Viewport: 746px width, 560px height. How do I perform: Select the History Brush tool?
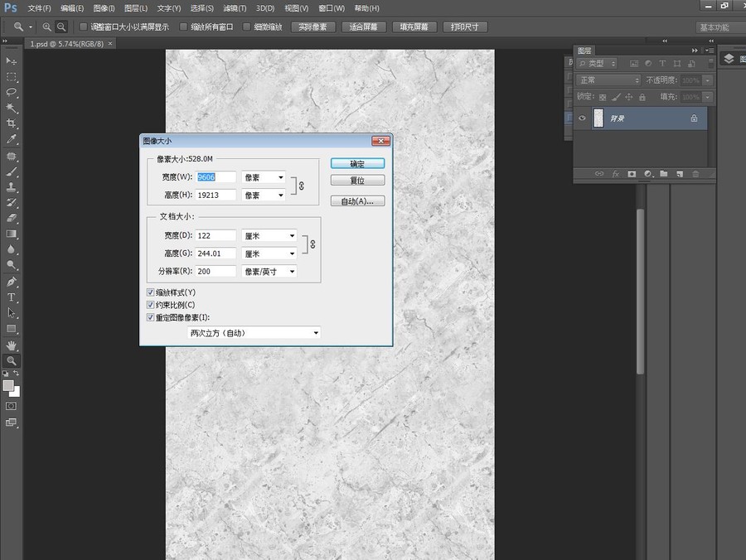coord(11,203)
